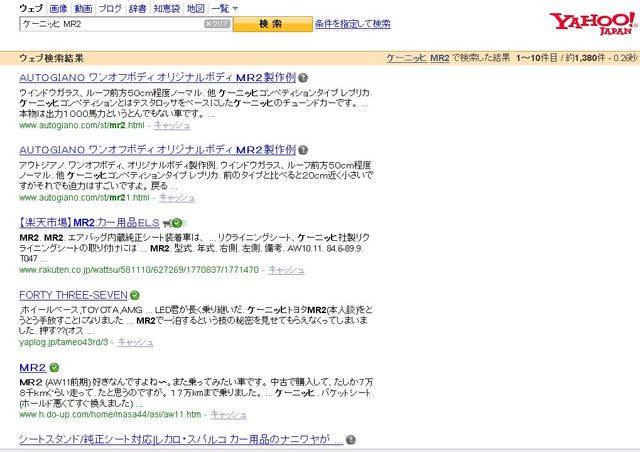
Task: Open the キャッシュ link for the h.do-up.com result
Action: [x=228, y=415]
